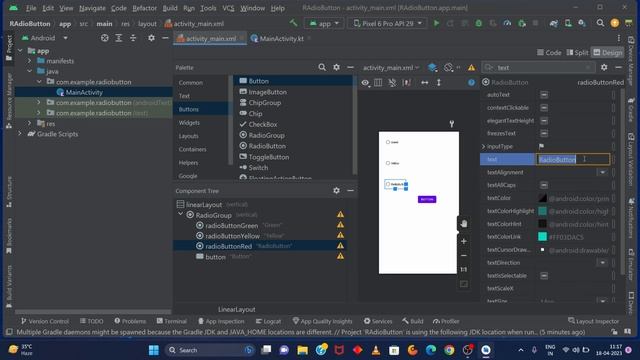Set zoom to 1:1
Image resolution: width=640 pixels, height=360 pixels.
pos(464,269)
